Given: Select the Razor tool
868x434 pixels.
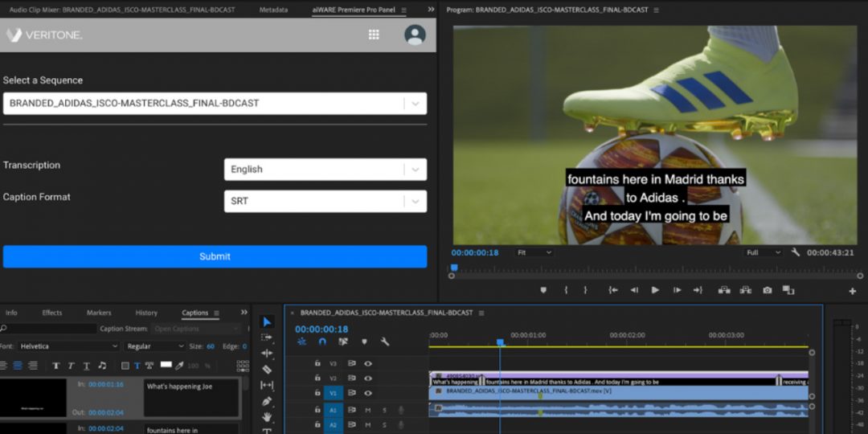Looking at the screenshot, I should (x=267, y=369).
